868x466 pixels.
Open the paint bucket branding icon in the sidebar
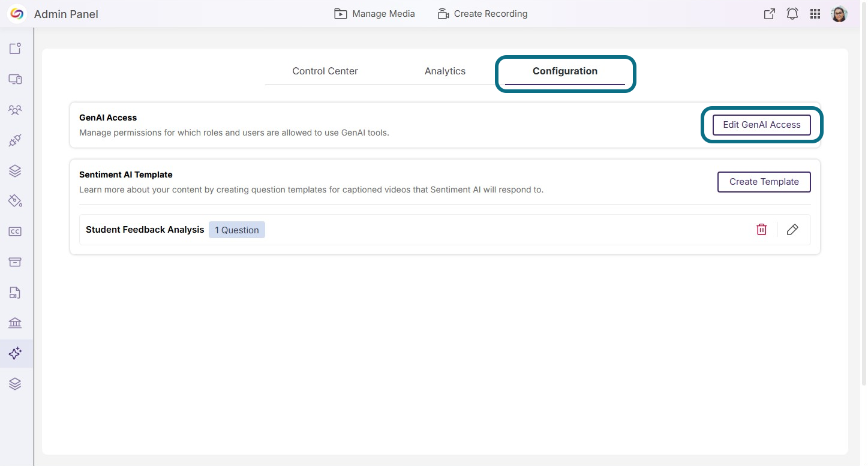point(15,201)
